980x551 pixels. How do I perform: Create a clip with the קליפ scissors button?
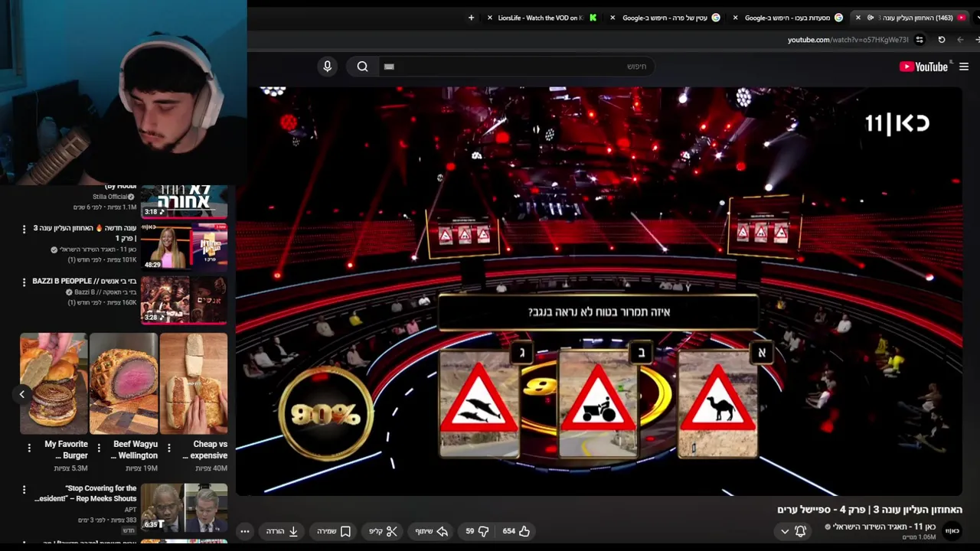click(x=384, y=531)
